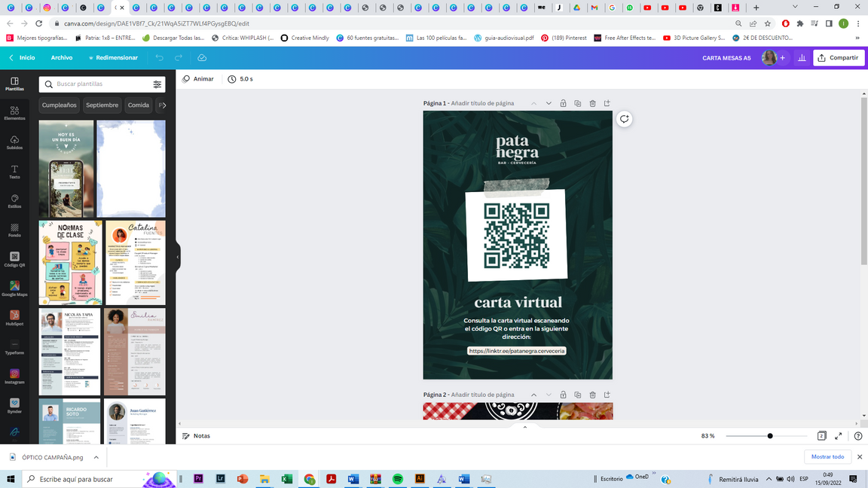Select the Normas de Clase template
This screenshot has height=488, width=868.
tap(70, 263)
